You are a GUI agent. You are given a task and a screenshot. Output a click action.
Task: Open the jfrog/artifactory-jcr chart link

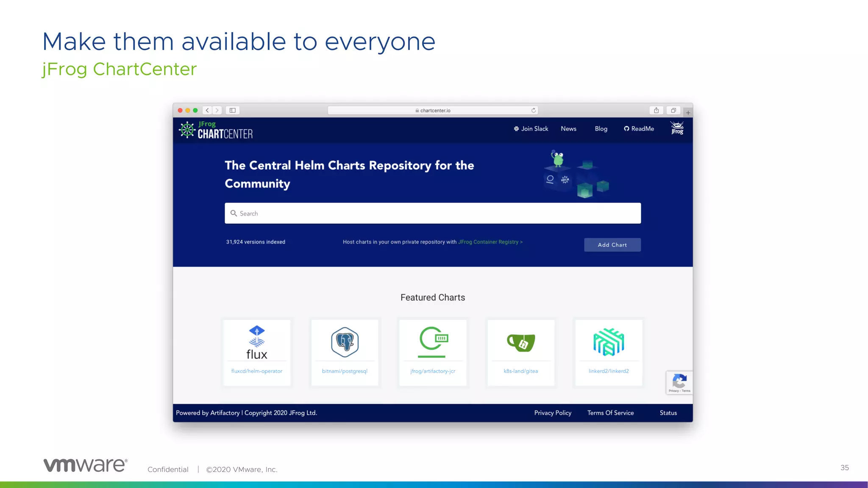[x=433, y=371]
